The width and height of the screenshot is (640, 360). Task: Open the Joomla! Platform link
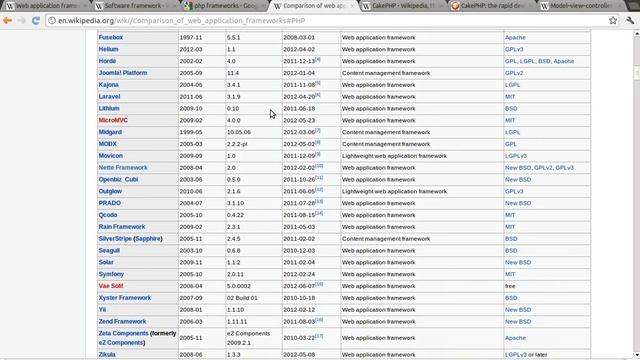(122, 73)
